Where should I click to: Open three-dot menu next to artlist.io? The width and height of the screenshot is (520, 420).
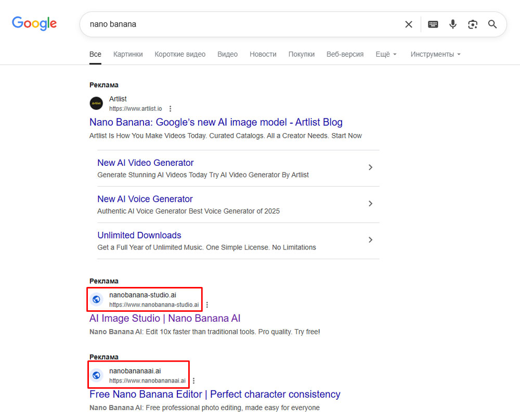(170, 109)
